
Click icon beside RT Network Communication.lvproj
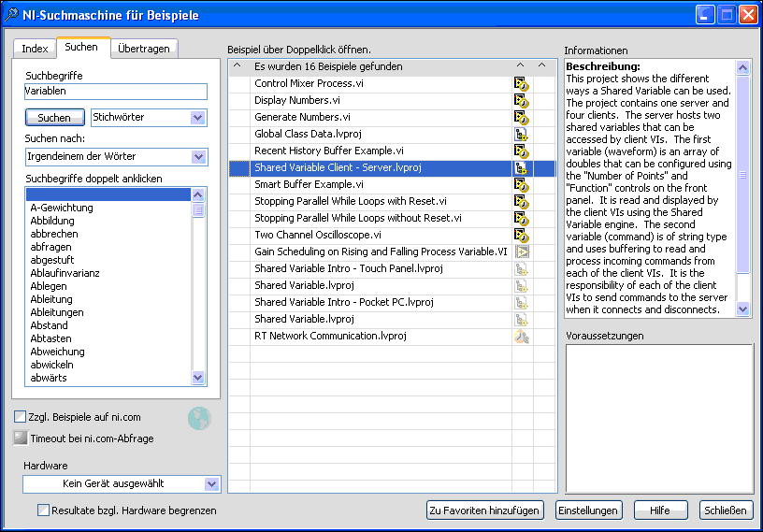coord(521,337)
